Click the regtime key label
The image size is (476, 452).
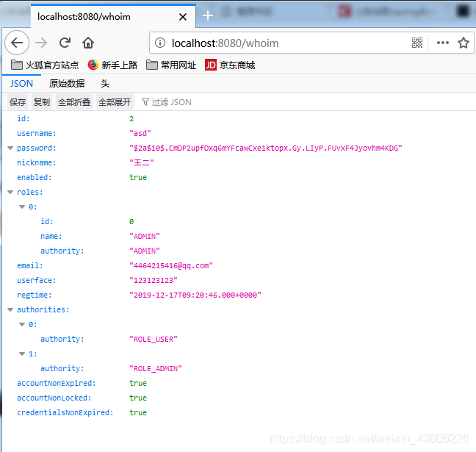[x=35, y=295]
